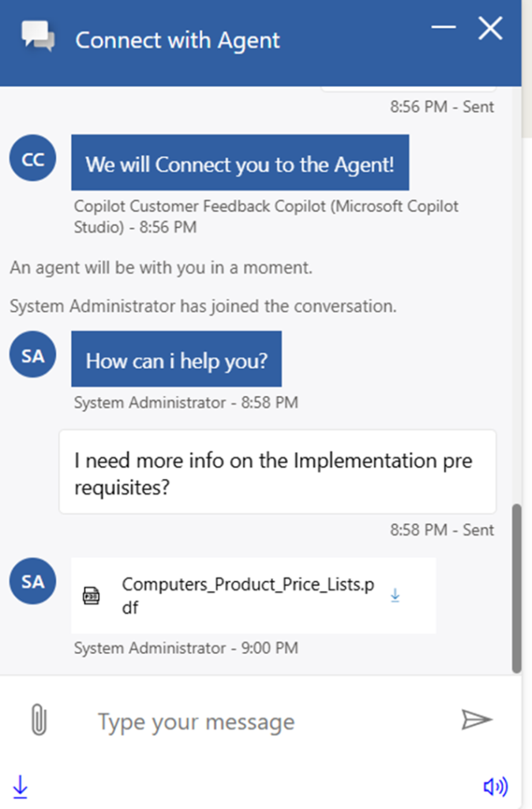Screen dimensions: 532x809
Task: Open the Computers_Product_Price_Lists.pdf file name
Action: 248,596
